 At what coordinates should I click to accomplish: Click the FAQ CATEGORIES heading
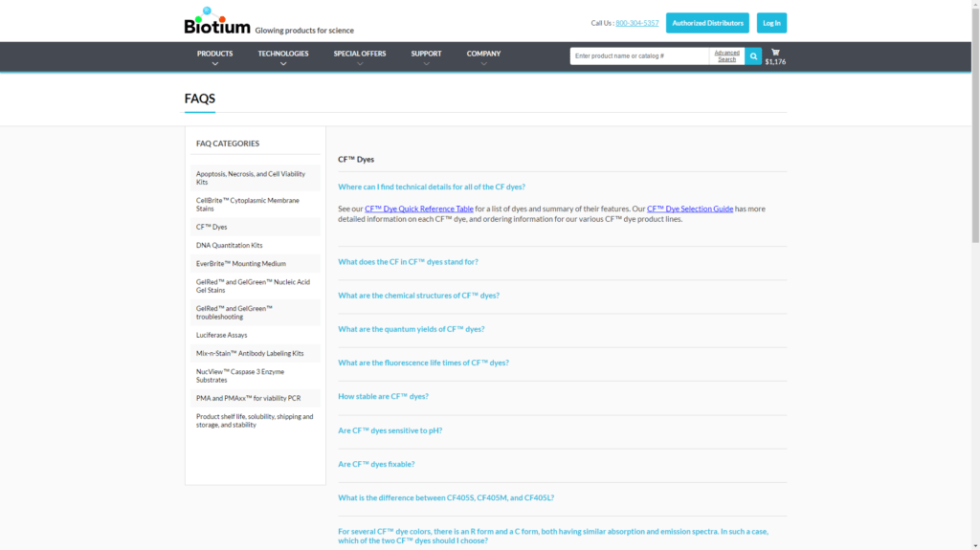[228, 143]
